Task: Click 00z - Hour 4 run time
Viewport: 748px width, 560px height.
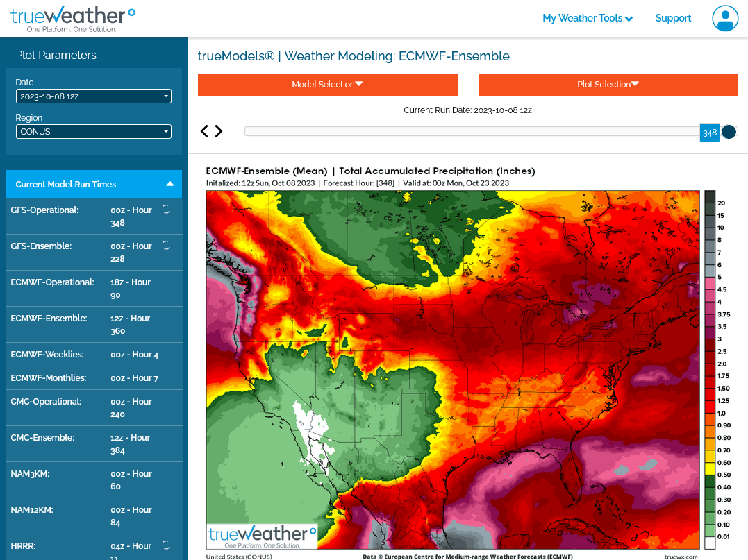Action: coord(135,355)
